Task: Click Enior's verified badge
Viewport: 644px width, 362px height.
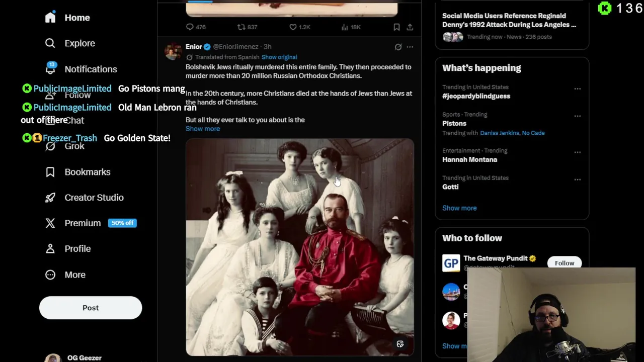Action: 207,47
